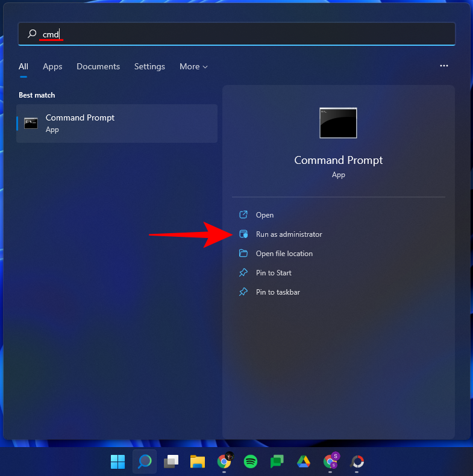Open Task View from the taskbar

click(171, 462)
